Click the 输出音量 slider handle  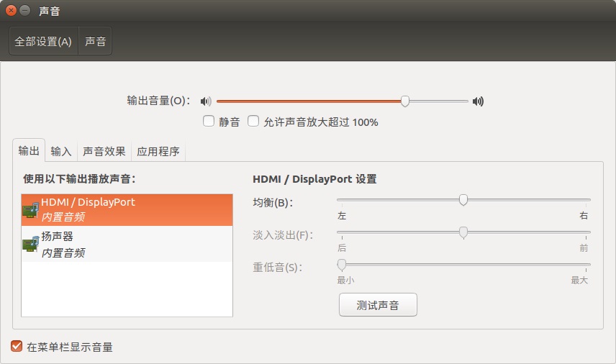pyautogui.click(x=405, y=101)
